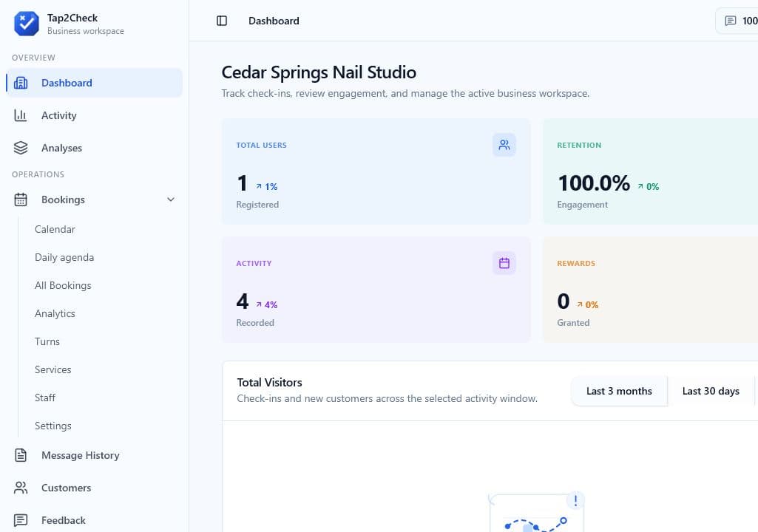Click the Dashboard breadcrumb title in header
This screenshot has height=532, width=758.
click(x=274, y=21)
